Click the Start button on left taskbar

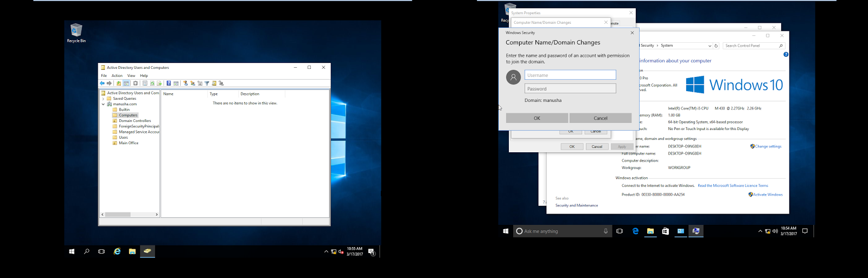[72, 251]
